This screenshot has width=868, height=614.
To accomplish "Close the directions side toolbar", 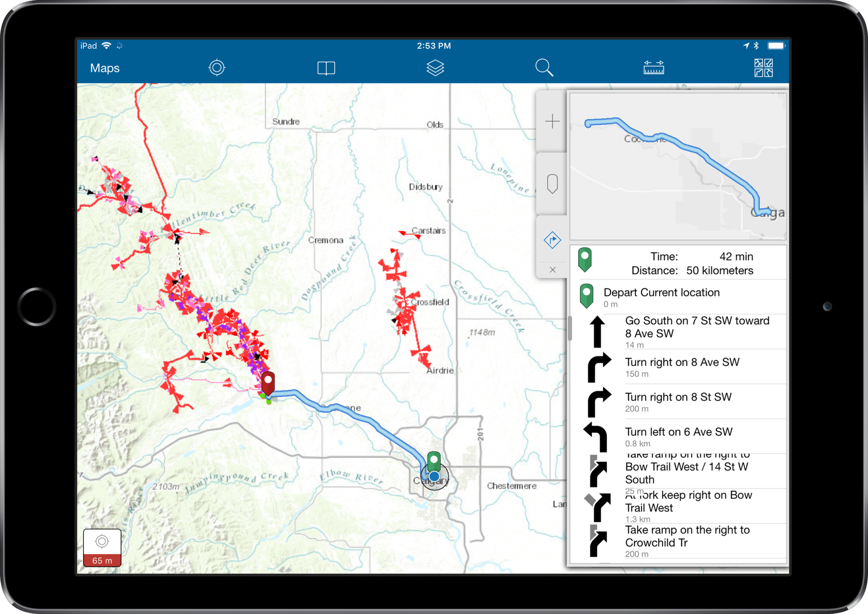I will (x=552, y=270).
